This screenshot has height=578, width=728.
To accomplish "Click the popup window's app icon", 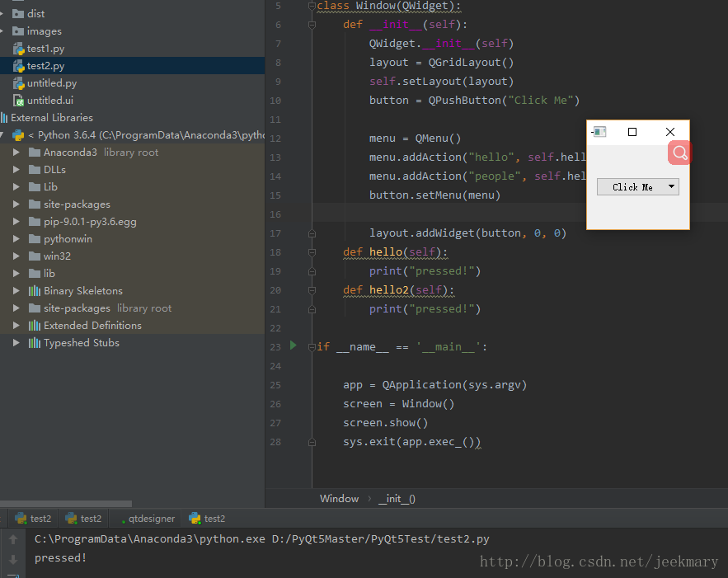I will pyautogui.click(x=599, y=132).
